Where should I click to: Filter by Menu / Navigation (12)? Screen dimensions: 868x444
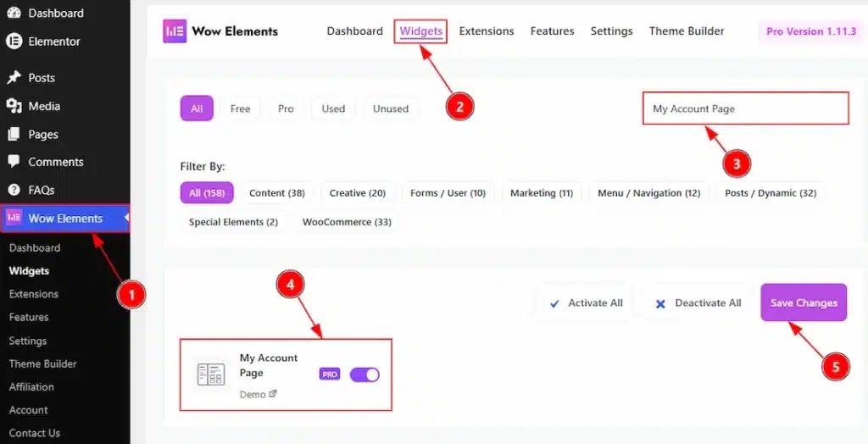click(648, 192)
